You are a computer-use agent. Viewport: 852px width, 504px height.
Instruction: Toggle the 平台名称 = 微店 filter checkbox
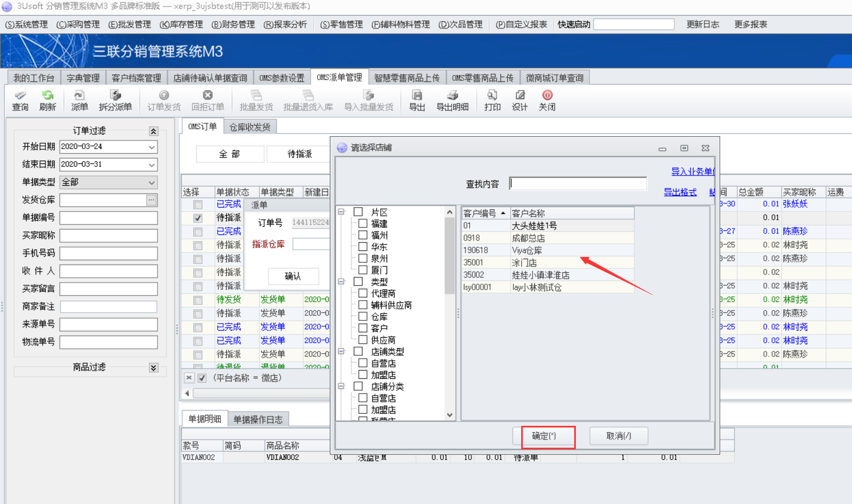tap(202, 378)
